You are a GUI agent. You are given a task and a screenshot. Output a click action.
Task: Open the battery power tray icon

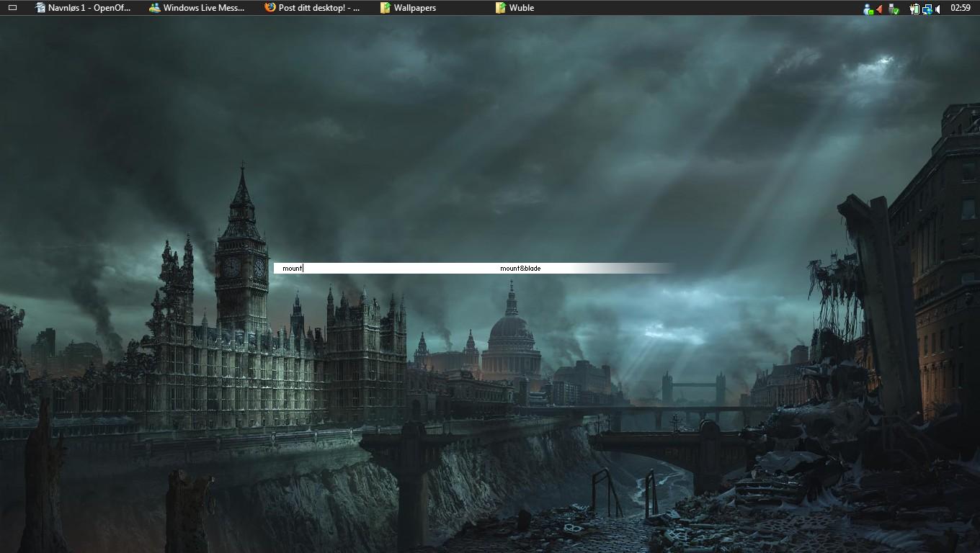(914, 9)
